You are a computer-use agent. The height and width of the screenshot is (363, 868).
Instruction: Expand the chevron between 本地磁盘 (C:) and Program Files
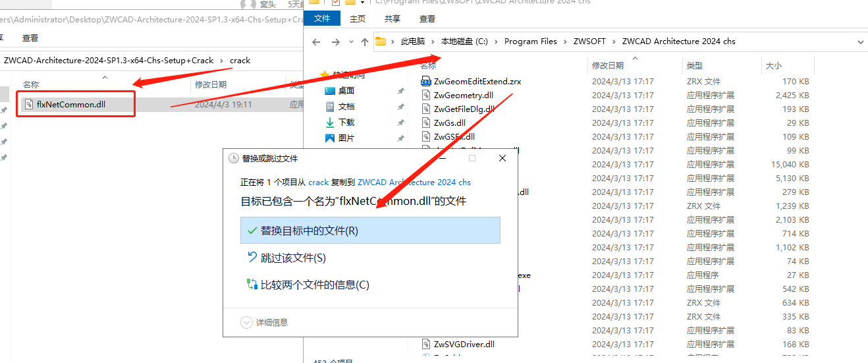497,42
